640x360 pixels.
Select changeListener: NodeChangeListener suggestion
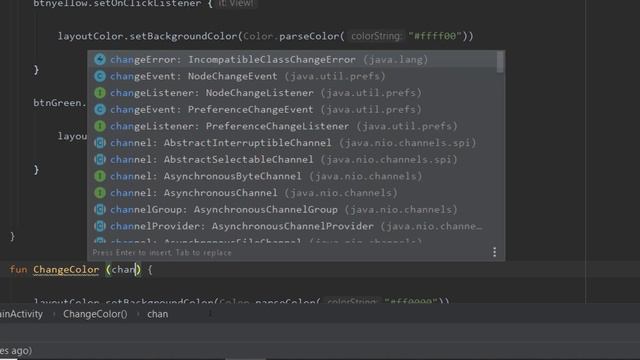292,93
